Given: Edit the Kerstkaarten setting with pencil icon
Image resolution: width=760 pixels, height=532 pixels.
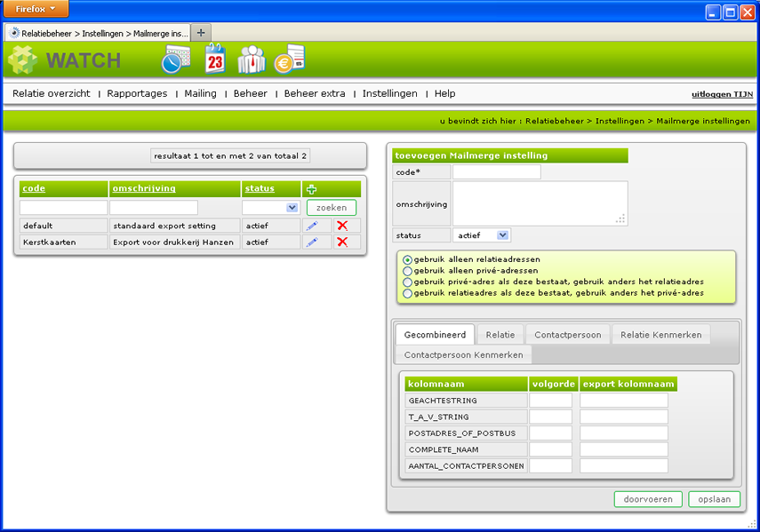Looking at the screenshot, I should pyautogui.click(x=312, y=242).
